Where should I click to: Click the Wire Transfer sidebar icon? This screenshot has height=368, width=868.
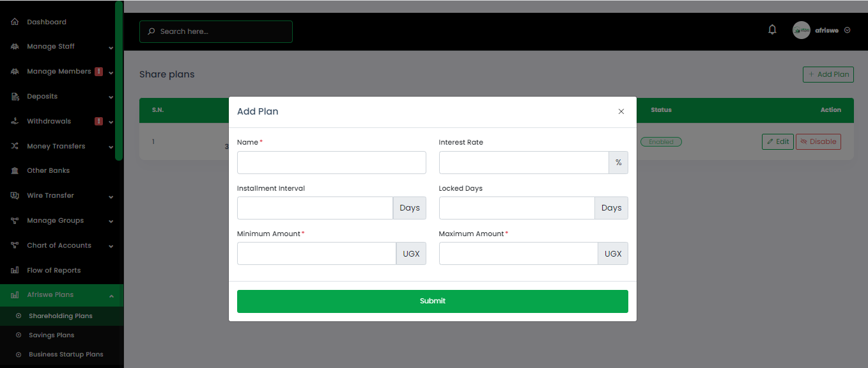[15, 196]
